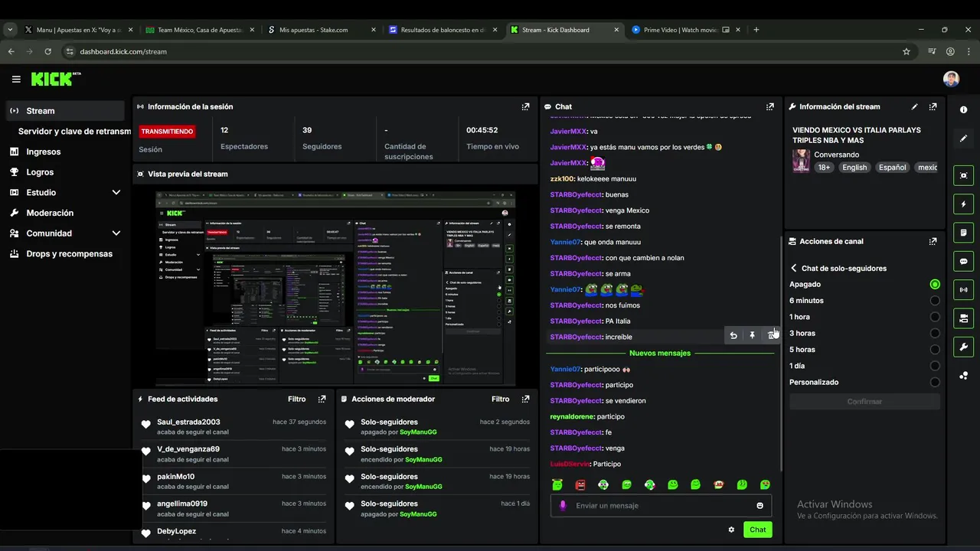Click the Enviar un mensaje input
This screenshot has width=980, height=551.
661,506
